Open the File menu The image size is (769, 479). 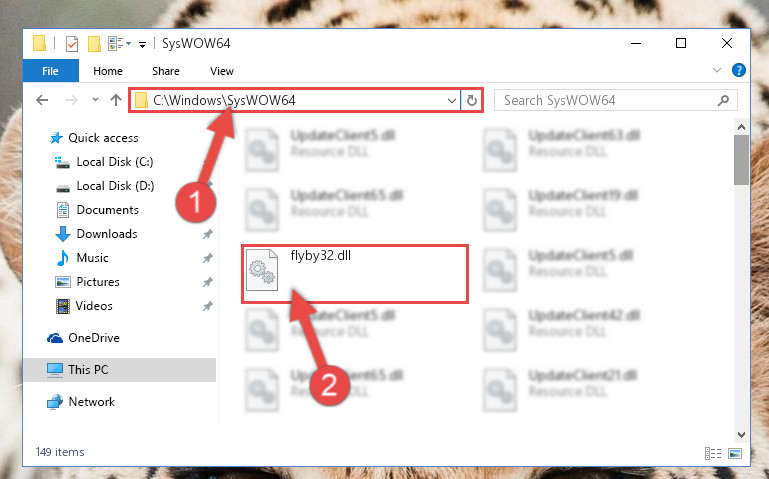coord(51,71)
